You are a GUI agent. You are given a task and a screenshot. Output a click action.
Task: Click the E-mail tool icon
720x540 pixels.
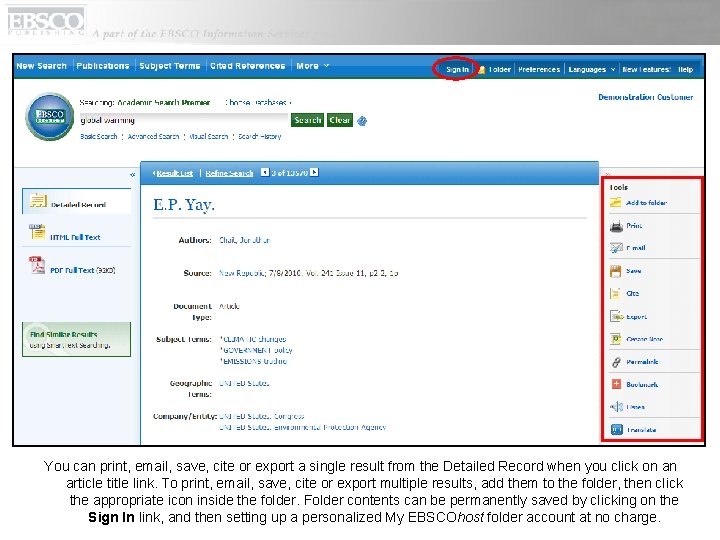click(616, 248)
